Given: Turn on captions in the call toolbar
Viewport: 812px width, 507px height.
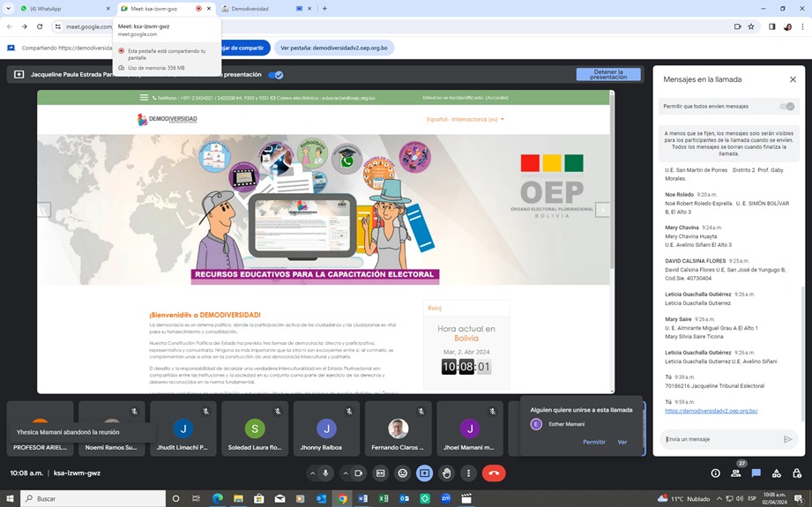Looking at the screenshot, I should click(381, 473).
